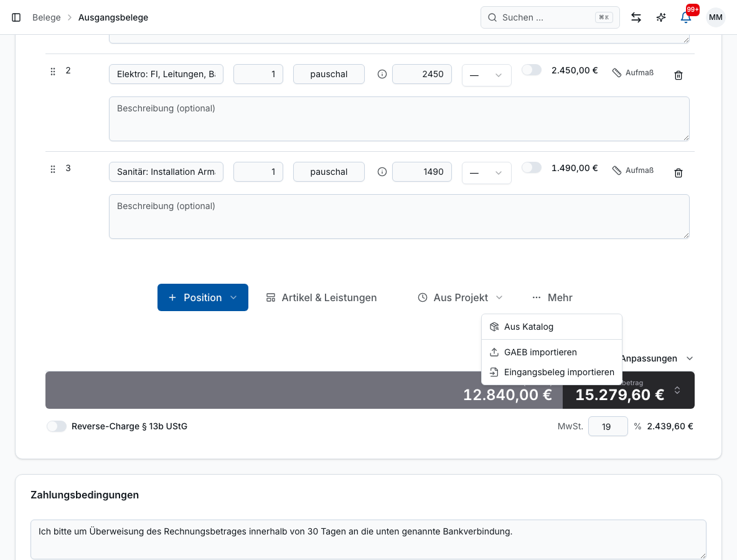The height and width of the screenshot is (560, 737).
Task: Choose Aus Katalog from the menu
Action: click(x=552, y=327)
